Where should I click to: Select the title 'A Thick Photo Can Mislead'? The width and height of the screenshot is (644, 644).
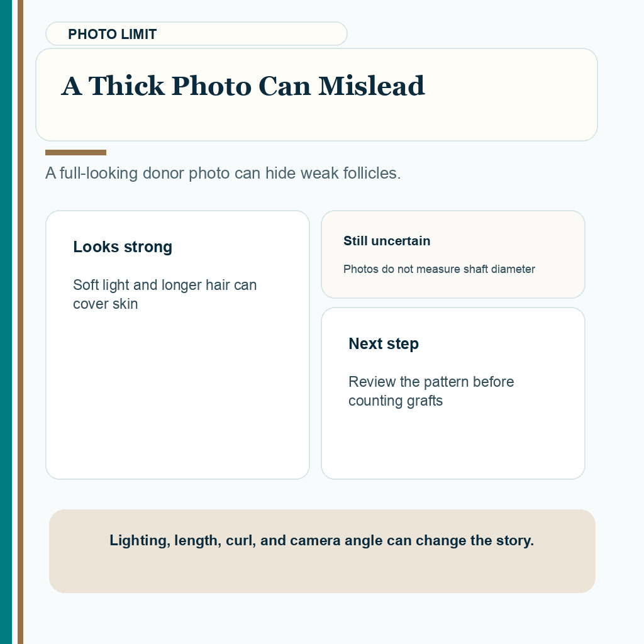point(243,86)
